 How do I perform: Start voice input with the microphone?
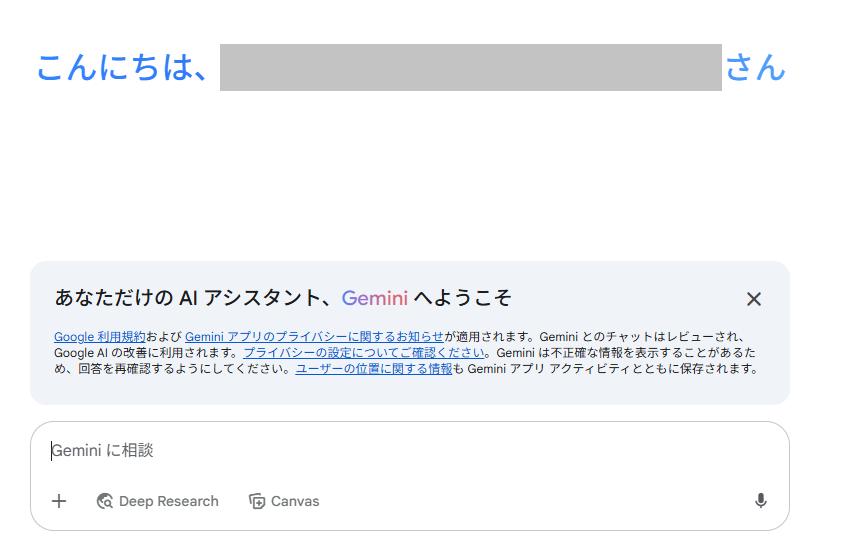[x=760, y=501]
